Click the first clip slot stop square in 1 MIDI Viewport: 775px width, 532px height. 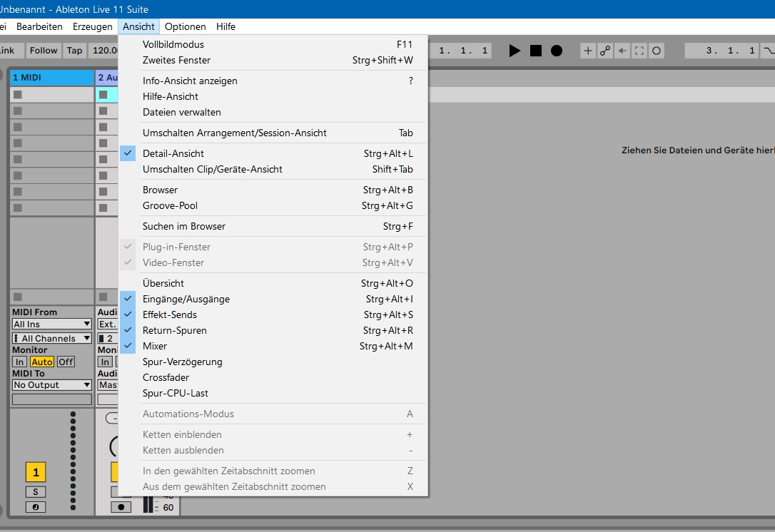pos(18,94)
